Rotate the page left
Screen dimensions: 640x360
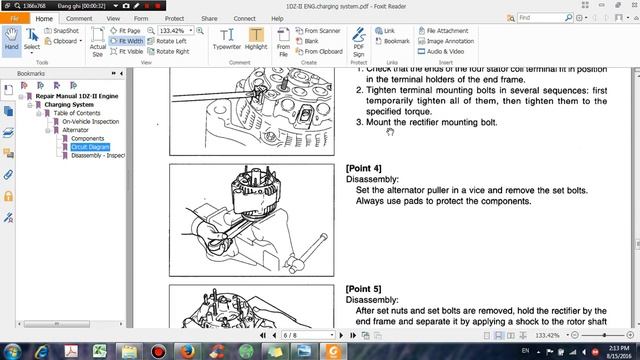167,41
